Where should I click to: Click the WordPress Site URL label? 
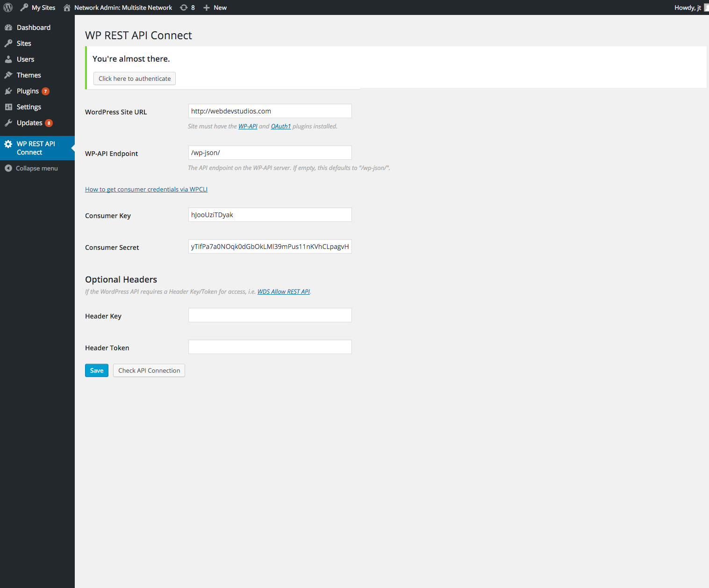pyautogui.click(x=116, y=112)
